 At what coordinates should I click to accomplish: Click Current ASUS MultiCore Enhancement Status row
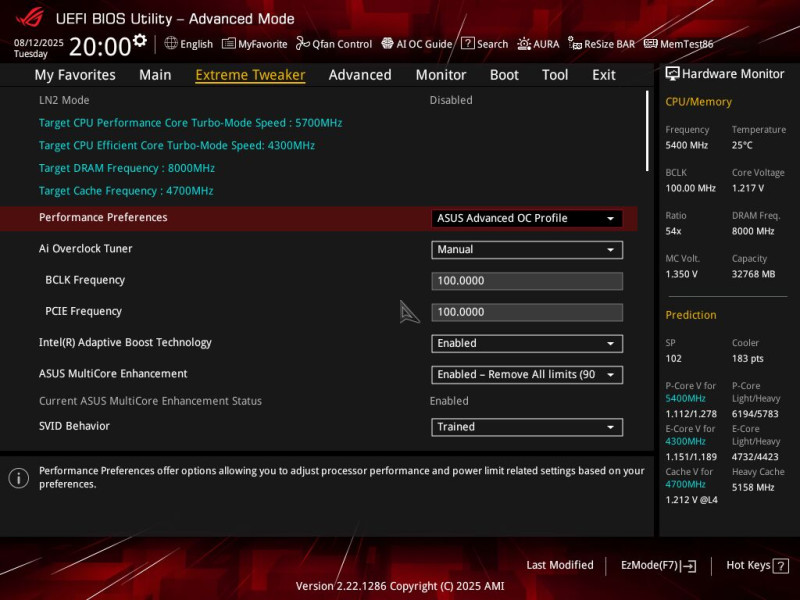(x=319, y=401)
